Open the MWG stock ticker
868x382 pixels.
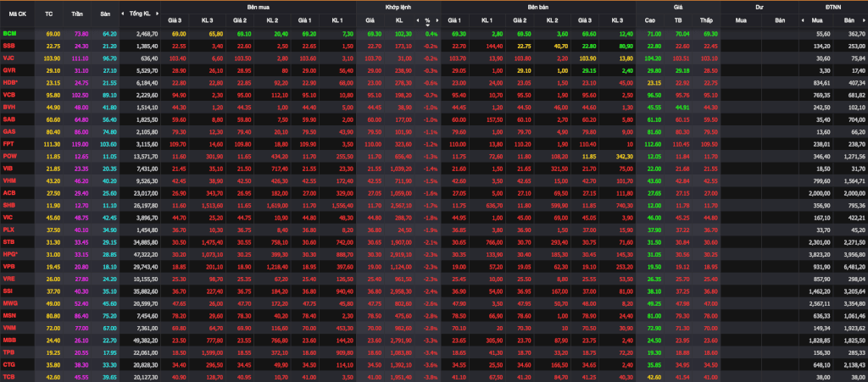pos(10,302)
